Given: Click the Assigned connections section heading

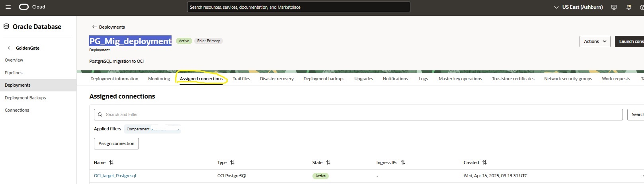Looking at the screenshot, I should click(x=122, y=96).
